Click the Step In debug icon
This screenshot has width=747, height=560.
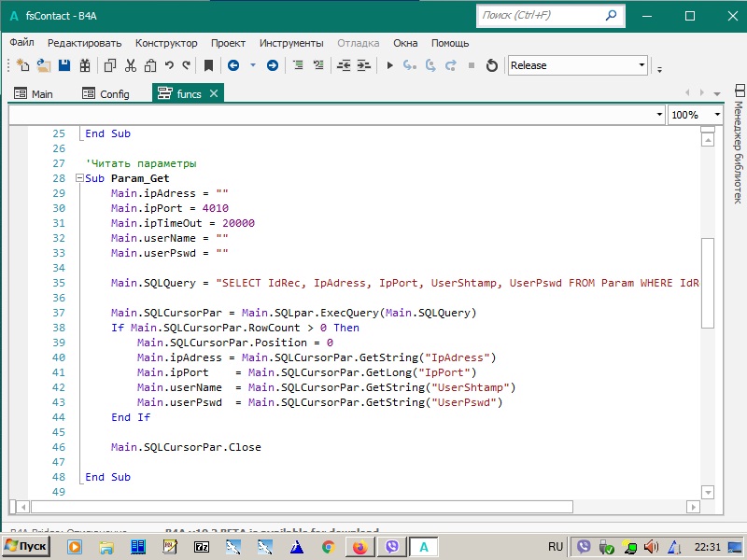pyautogui.click(x=410, y=65)
